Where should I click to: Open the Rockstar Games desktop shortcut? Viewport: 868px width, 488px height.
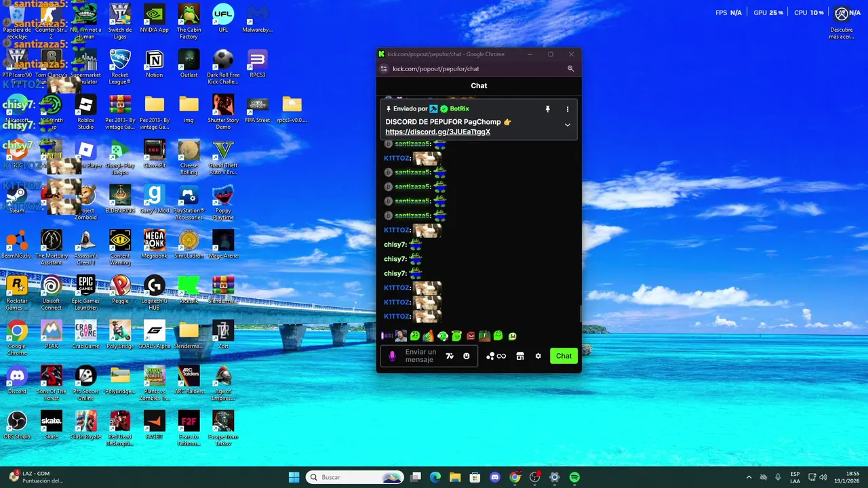coord(17,292)
